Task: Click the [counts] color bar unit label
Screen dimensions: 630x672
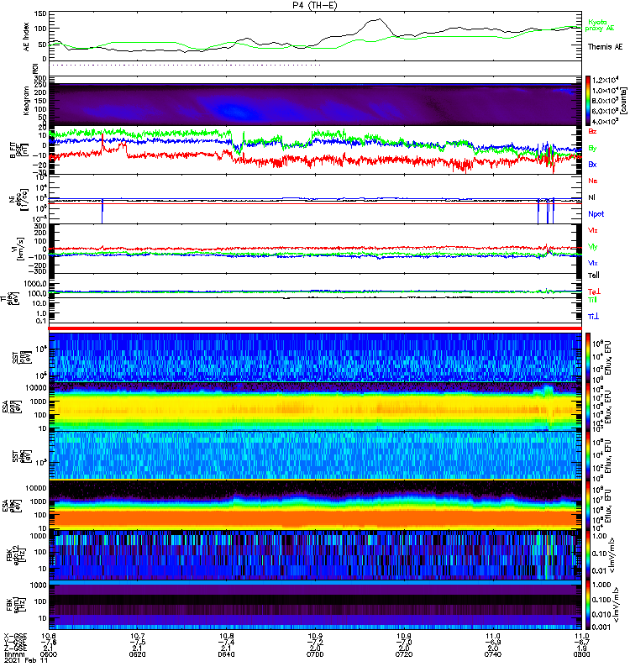Action: [x=624, y=101]
